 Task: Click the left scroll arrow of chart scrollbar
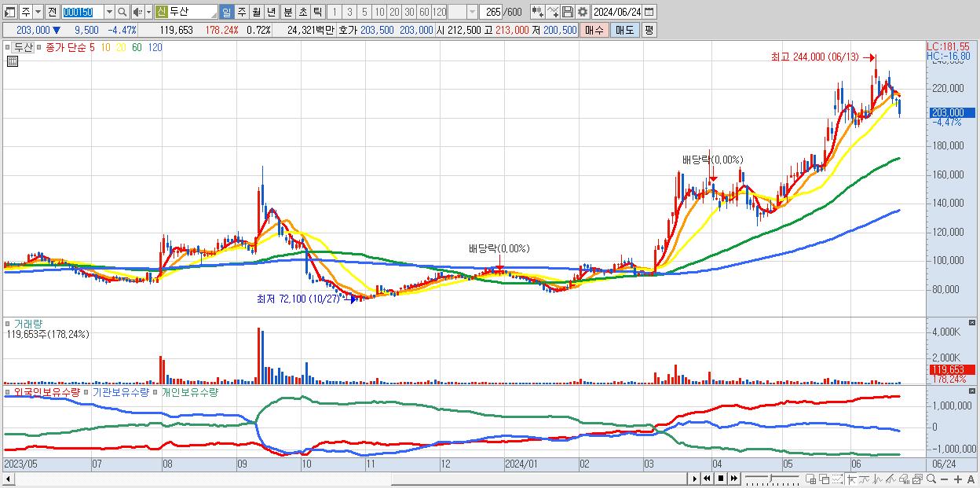click(x=9, y=479)
